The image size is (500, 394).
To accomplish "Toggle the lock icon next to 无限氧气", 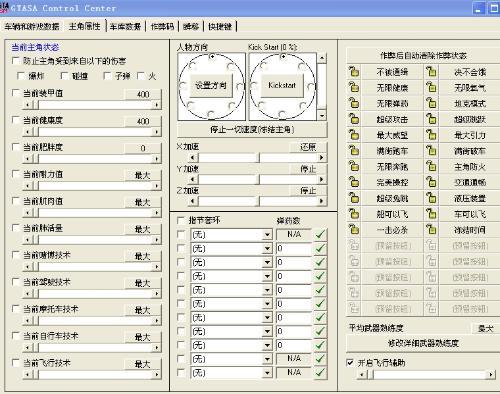I will point(431,88).
